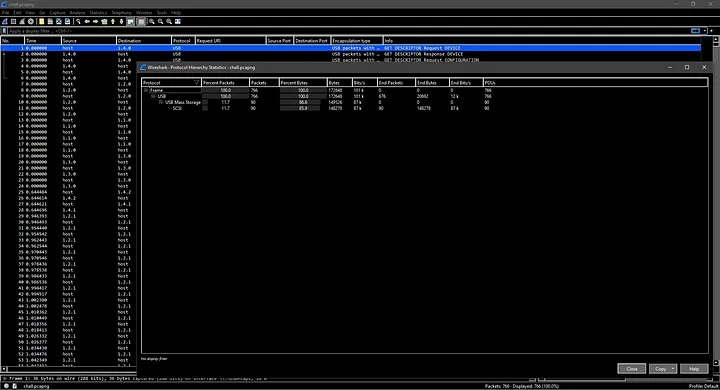Zoom in the main window text

(152, 22)
